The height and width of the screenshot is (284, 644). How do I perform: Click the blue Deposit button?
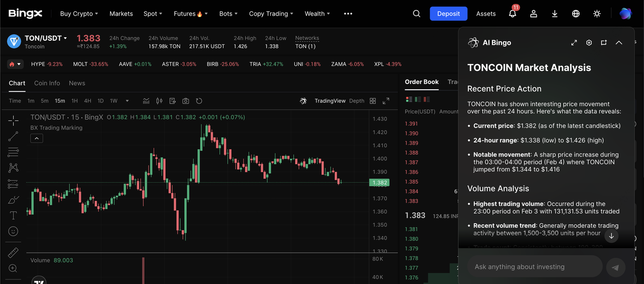tap(448, 14)
